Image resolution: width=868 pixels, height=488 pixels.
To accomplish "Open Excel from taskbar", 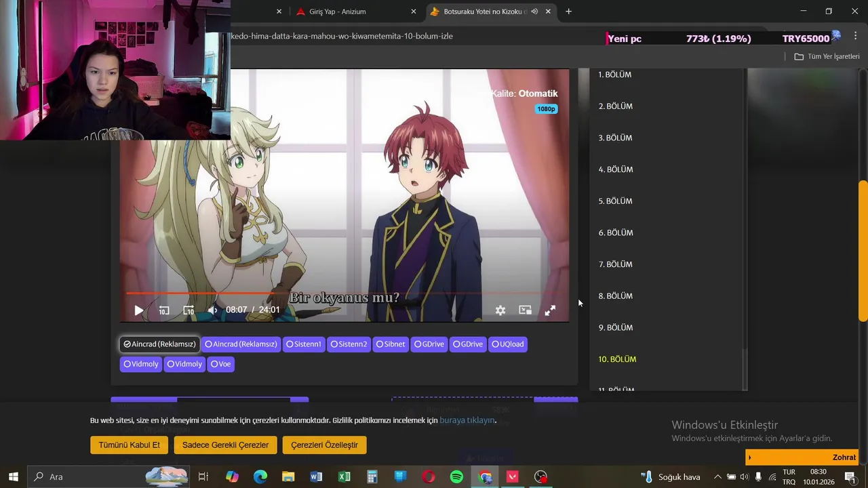I will 344,477.
